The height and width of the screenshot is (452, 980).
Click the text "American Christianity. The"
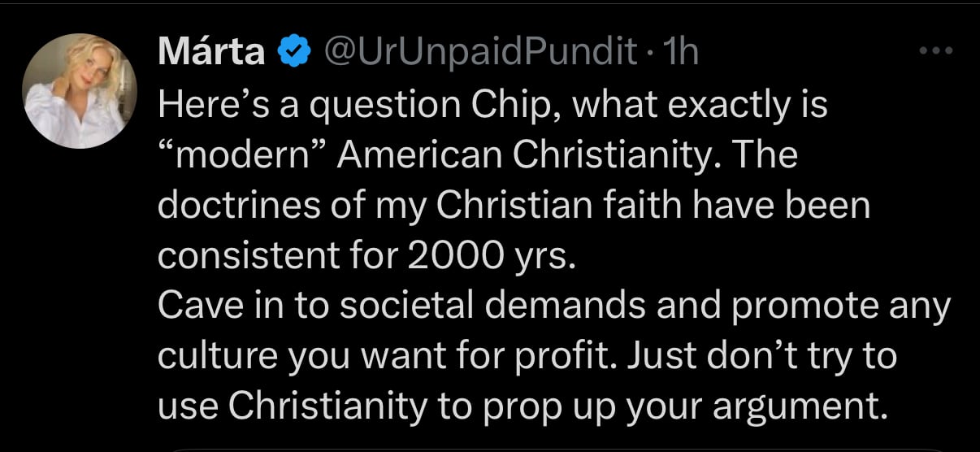(568, 154)
